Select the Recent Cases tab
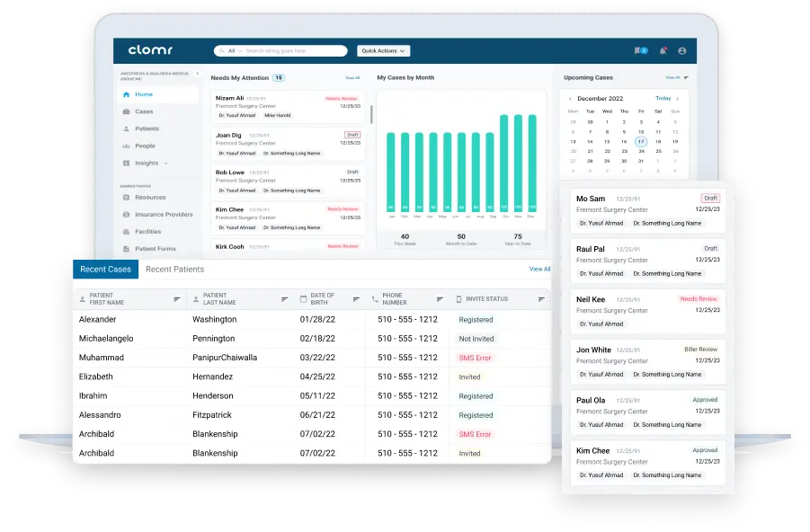The width and height of the screenshot is (810, 532). coord(105,270)
